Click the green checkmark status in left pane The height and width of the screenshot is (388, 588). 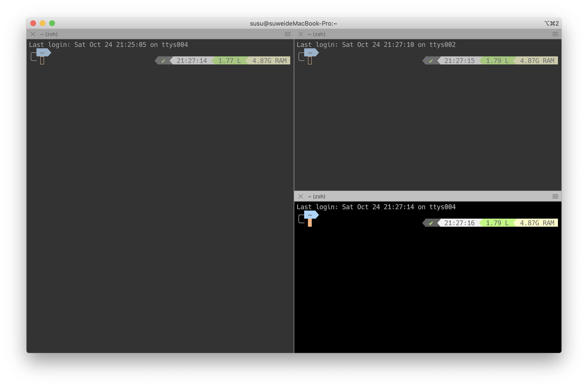163,61
